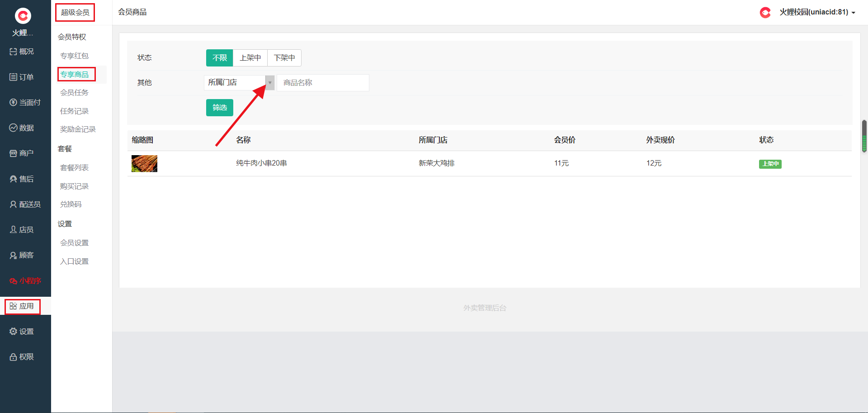
Task: Expand 火鲤校园(uniacid:81) account menu
Action: (817, 12)
